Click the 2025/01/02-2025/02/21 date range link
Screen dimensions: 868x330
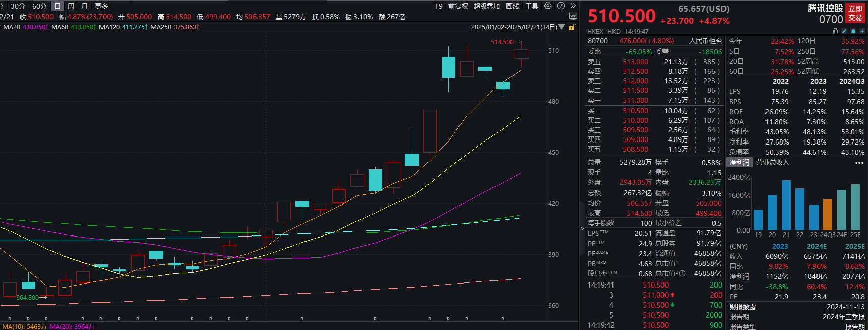pos(514,27)
